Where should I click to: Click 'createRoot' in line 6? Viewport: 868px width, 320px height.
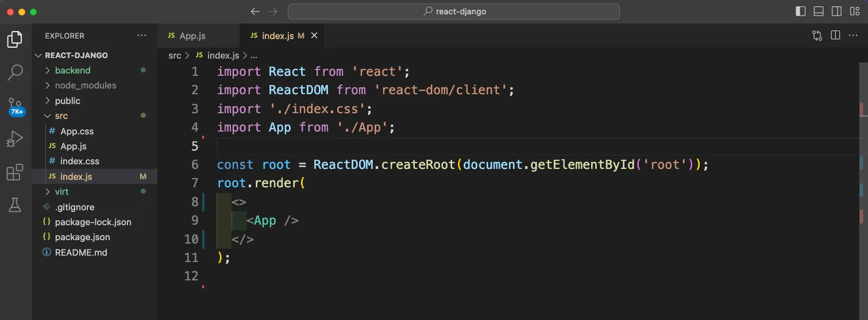pos(418,164)
